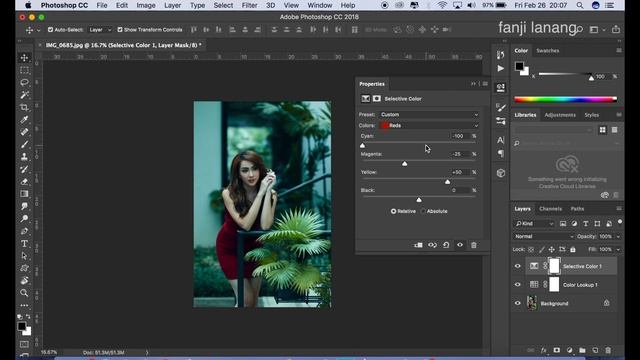Toggle Show Transform Controls checkbox
640x360 pixels.
(120, 30)
